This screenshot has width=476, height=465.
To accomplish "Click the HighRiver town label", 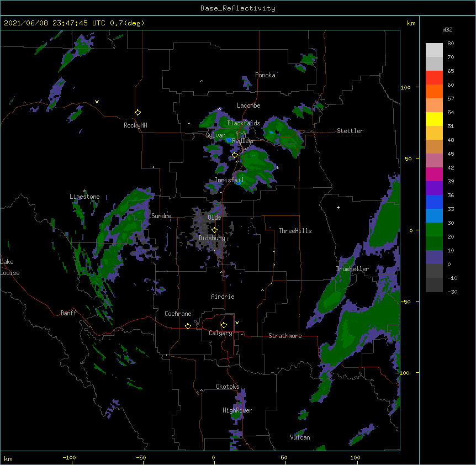I will point(237,410).
